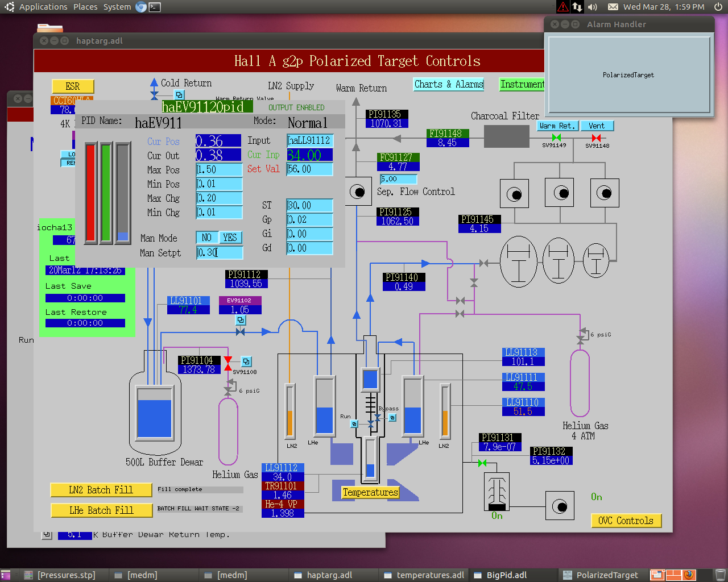
Task: Switch to temperatures.adl in the taskbar
Action: (x=424, y=575)
